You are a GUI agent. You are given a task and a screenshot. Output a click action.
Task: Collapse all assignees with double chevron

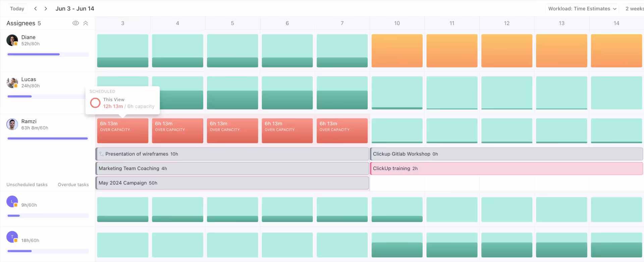(x=86, y=23)
